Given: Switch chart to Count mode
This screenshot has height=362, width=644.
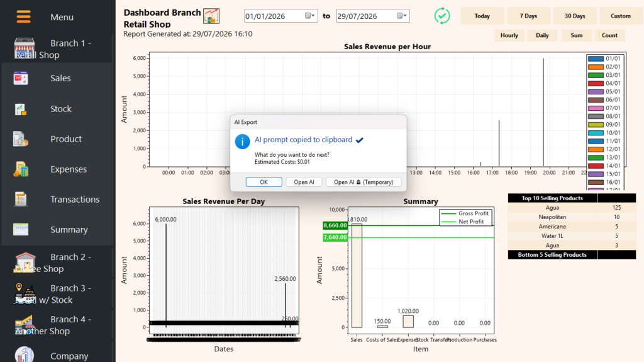Looking at the screenshot, I should click(609, 35).
